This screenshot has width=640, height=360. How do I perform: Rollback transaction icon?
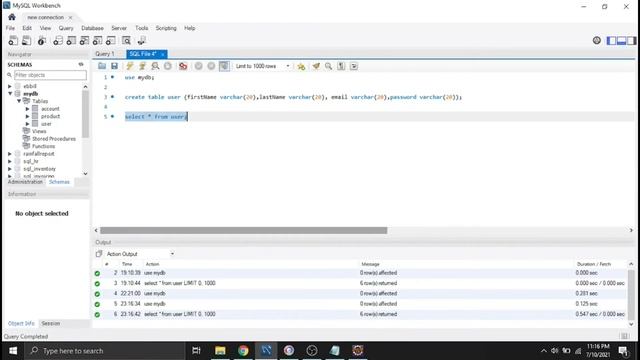coord(211,66)
